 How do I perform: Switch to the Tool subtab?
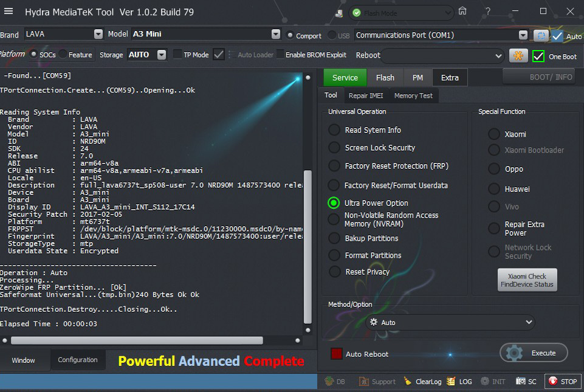point(331,95)
